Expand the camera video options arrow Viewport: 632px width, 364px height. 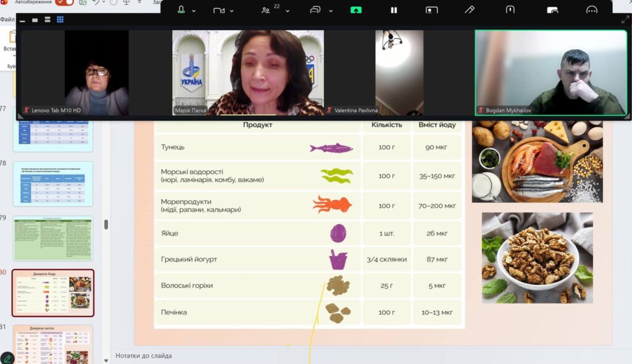232,11
